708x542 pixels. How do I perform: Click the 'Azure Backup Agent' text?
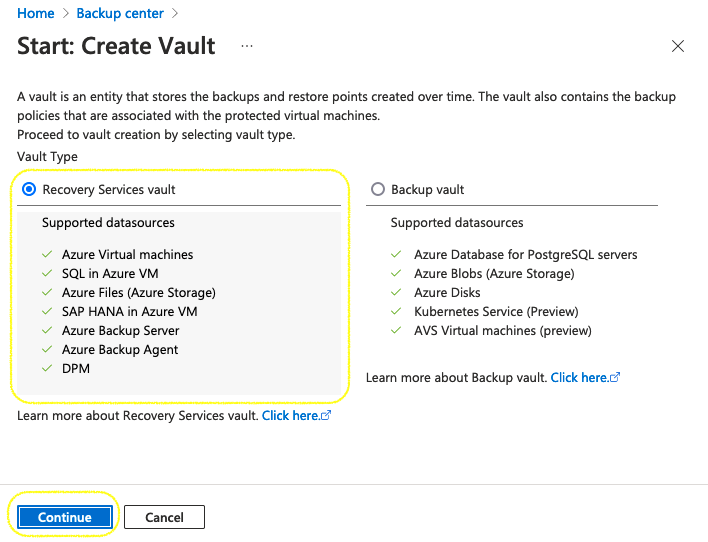click(120, 350)
